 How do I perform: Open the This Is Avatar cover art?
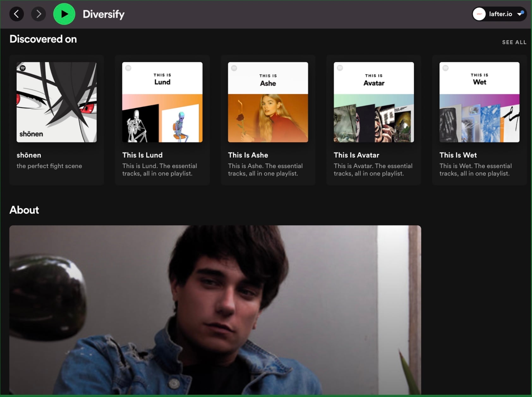pyautogui.click(x=374, y=102)
